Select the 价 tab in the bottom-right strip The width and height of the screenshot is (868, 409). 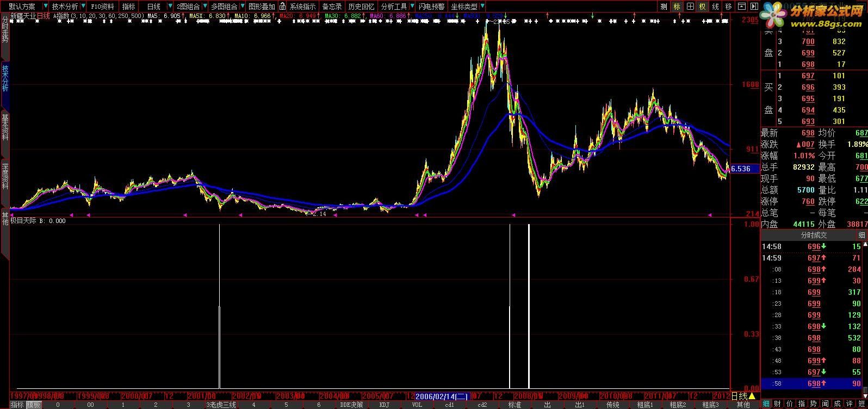coord(790,404)
